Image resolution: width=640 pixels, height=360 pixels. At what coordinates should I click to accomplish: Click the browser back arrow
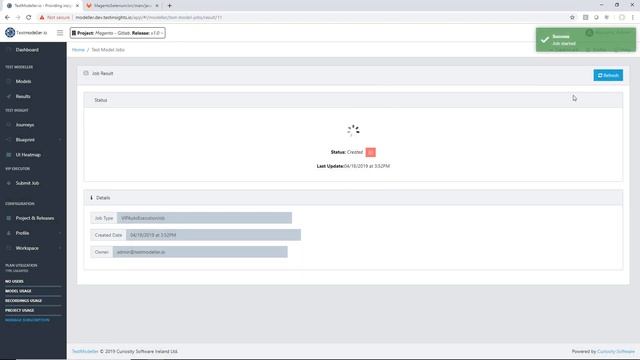click(x=7, y=18)
